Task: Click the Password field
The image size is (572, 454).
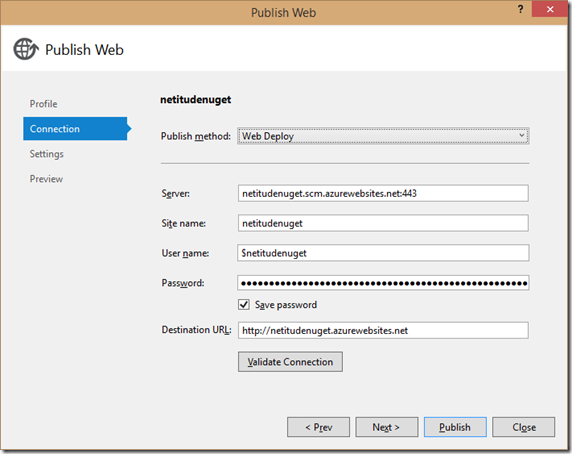Action: pyautogui.click(x=383, y=283)
